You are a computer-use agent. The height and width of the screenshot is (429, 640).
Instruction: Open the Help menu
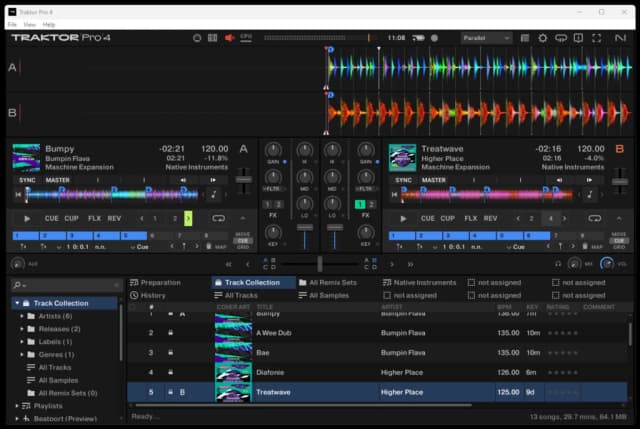pyautogui.click(x=49, y=24)
